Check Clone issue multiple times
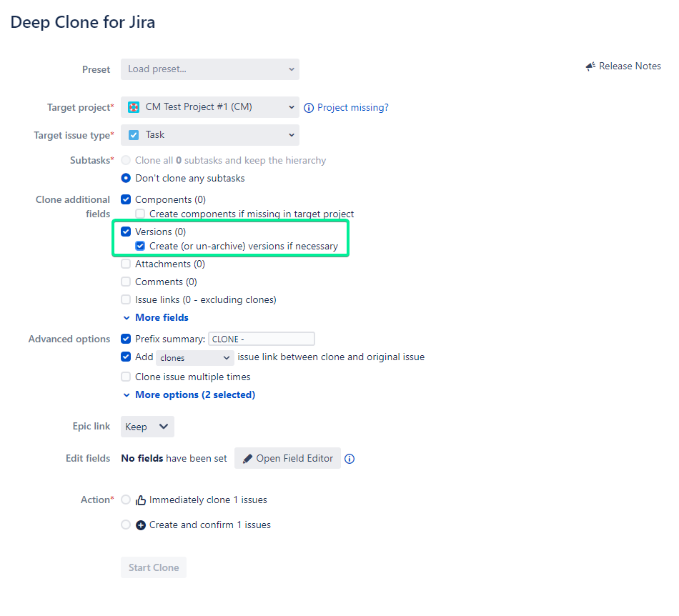The width and height of the screenshot is (679, 616). (126, 377)
